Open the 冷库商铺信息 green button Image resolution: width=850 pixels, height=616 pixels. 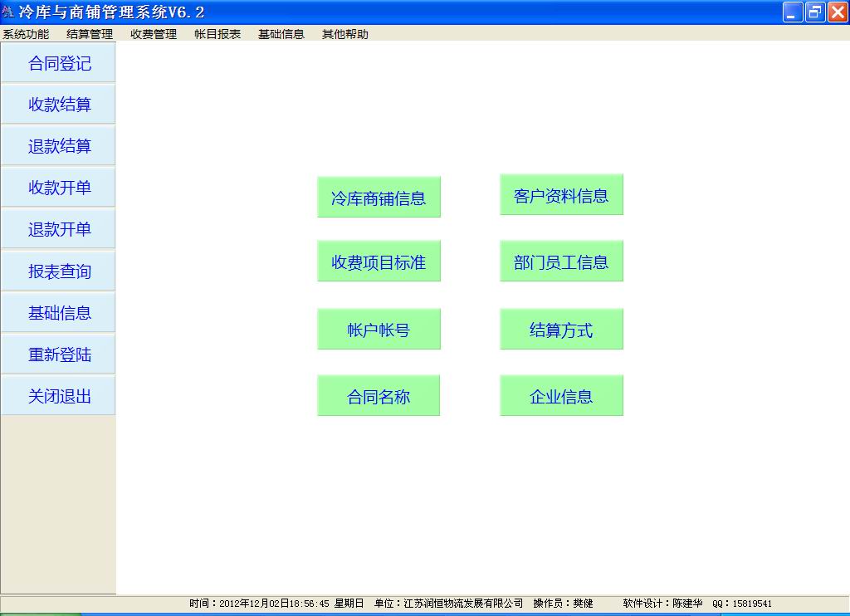click(x=379, y=198)
